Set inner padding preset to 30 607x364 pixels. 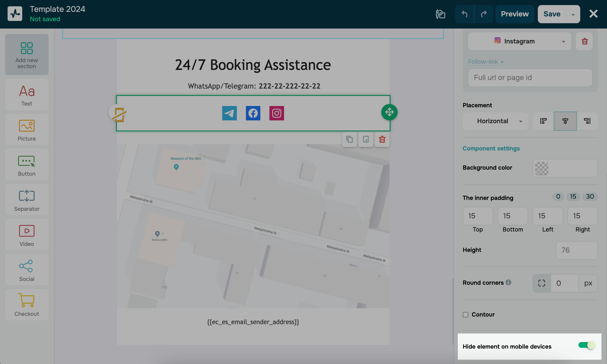pos(590,197)
